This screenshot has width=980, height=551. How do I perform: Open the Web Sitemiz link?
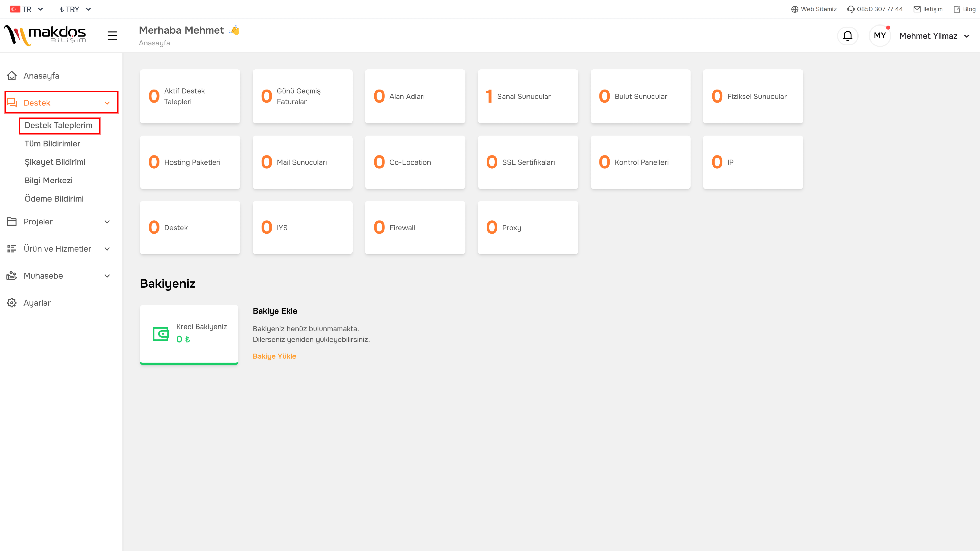(818, 9)
